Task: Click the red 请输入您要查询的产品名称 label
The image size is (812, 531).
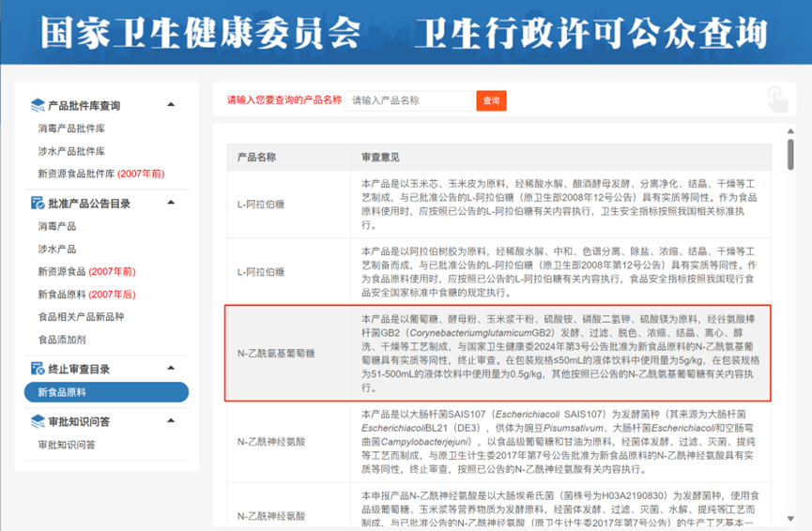Action: [x=284, y=99]
